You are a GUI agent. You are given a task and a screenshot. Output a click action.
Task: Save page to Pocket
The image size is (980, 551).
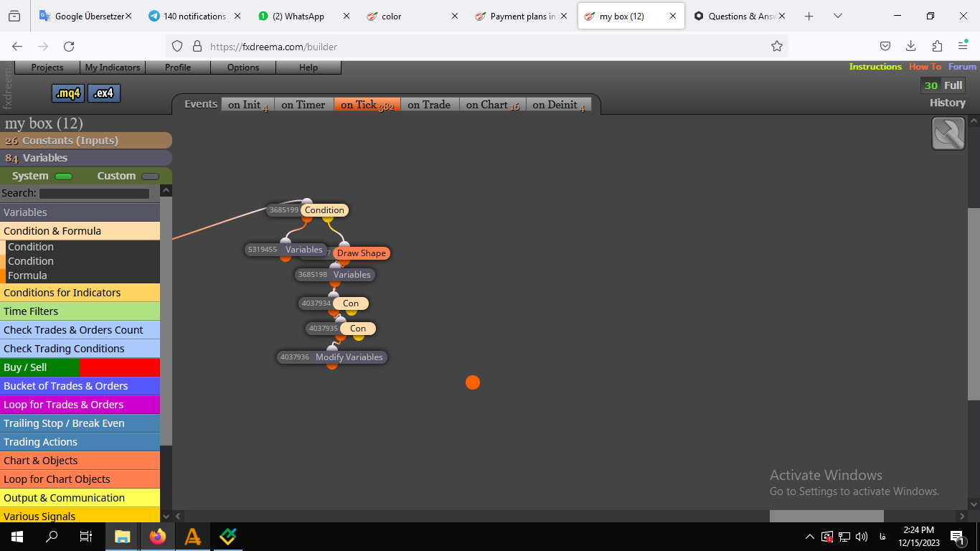[x=885, y=47]
